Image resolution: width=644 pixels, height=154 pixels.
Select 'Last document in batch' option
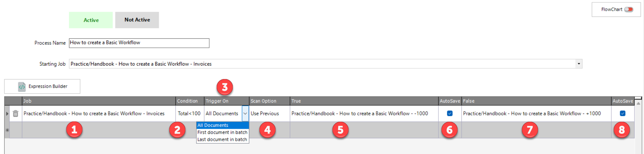point(222,140)
